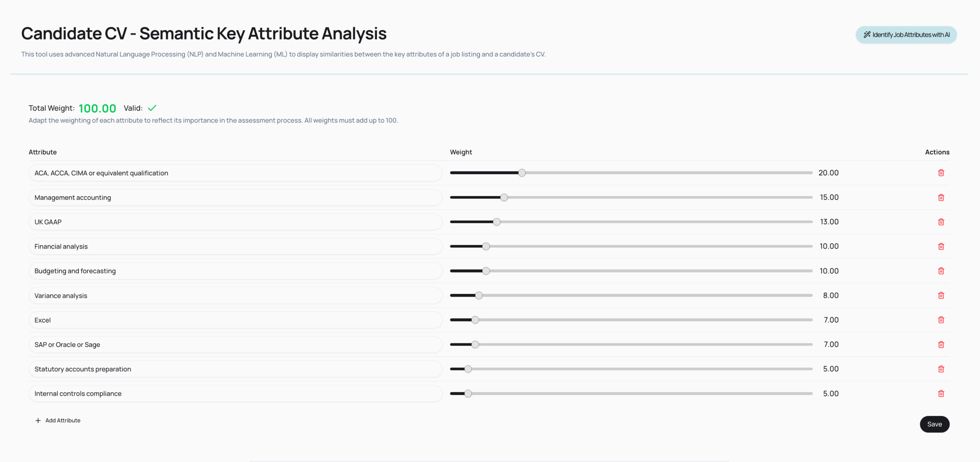The height and width of the screenshot is (462, 980).
Task: Click the Variance analysis attribute input
Action: pyautogui.click(x=235, y=295)
